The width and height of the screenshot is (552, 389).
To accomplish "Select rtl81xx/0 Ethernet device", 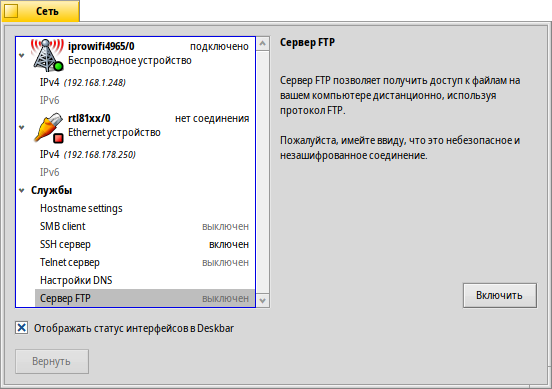I will click(136, 127).
